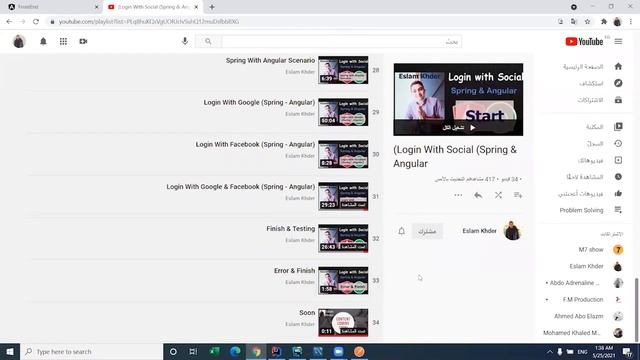Open the Soon video title

tap(307, 313)
